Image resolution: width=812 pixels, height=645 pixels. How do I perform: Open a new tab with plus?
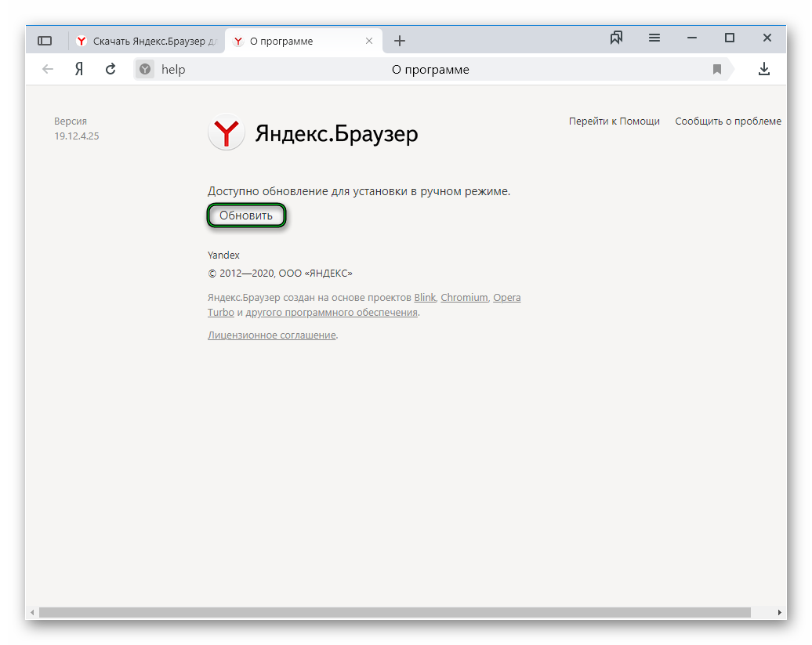(x=399, y=41)
